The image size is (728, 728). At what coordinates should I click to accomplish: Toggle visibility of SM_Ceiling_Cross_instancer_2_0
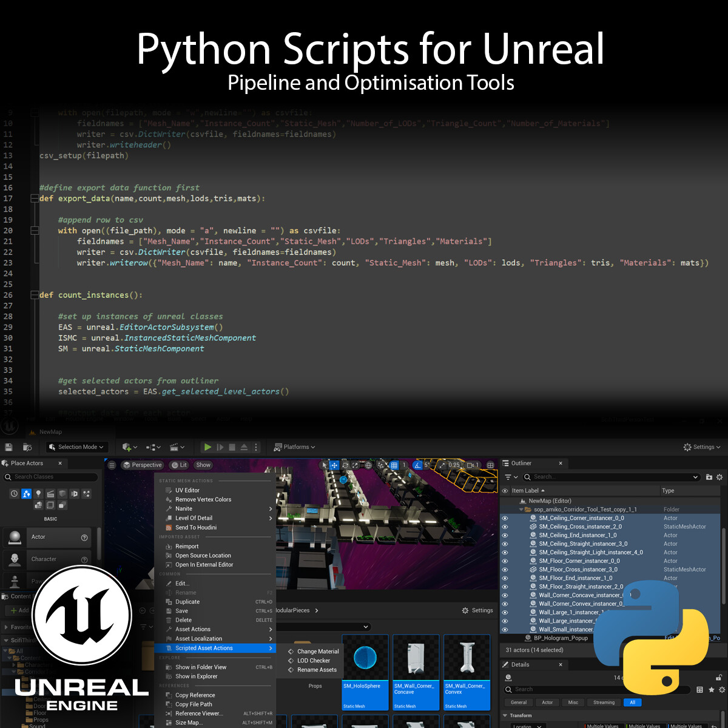(x=505, y=527)
